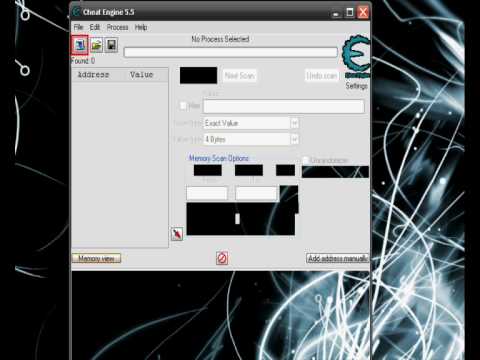Click the Memory view button

click(96, 258)
